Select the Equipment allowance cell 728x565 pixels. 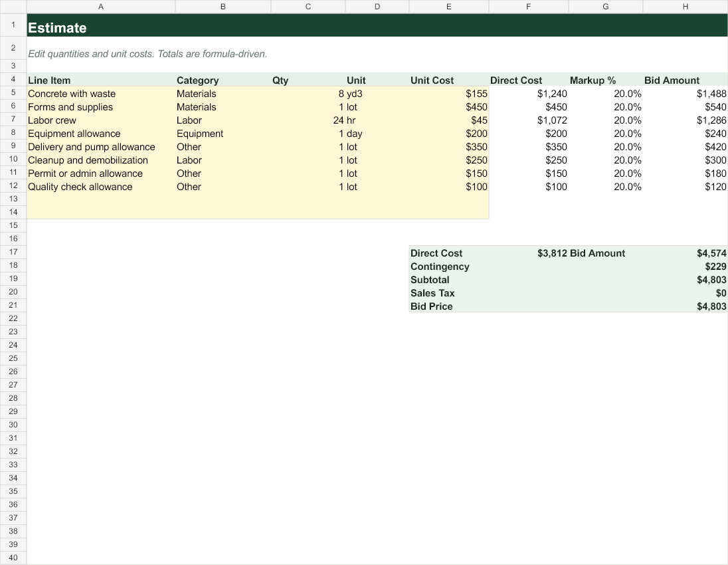[101, 134]
